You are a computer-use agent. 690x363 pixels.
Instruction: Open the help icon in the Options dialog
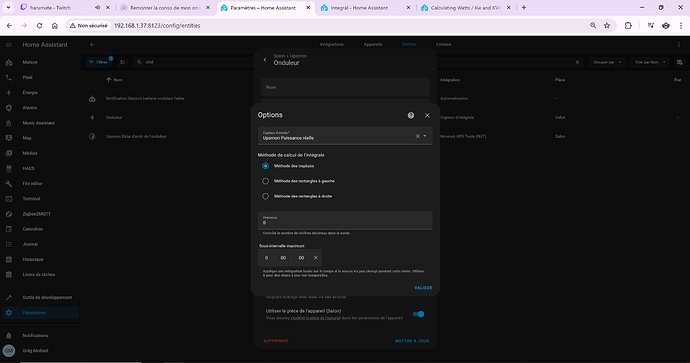(411, 115)
